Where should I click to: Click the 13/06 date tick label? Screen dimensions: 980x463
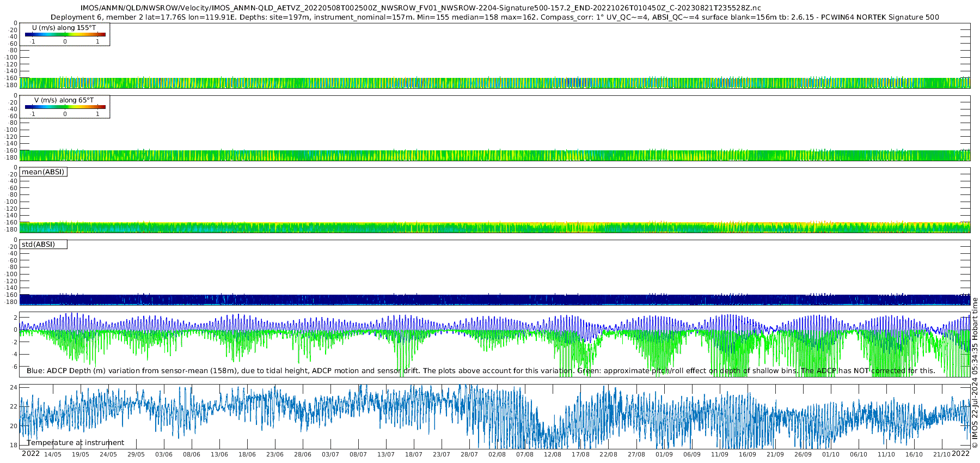219,455
